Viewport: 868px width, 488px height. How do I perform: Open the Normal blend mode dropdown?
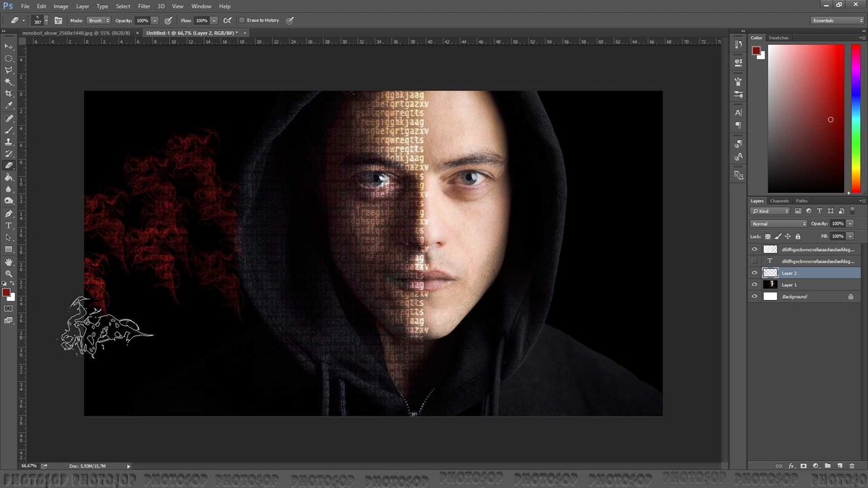pyautogui.click(x=778, y=223)
